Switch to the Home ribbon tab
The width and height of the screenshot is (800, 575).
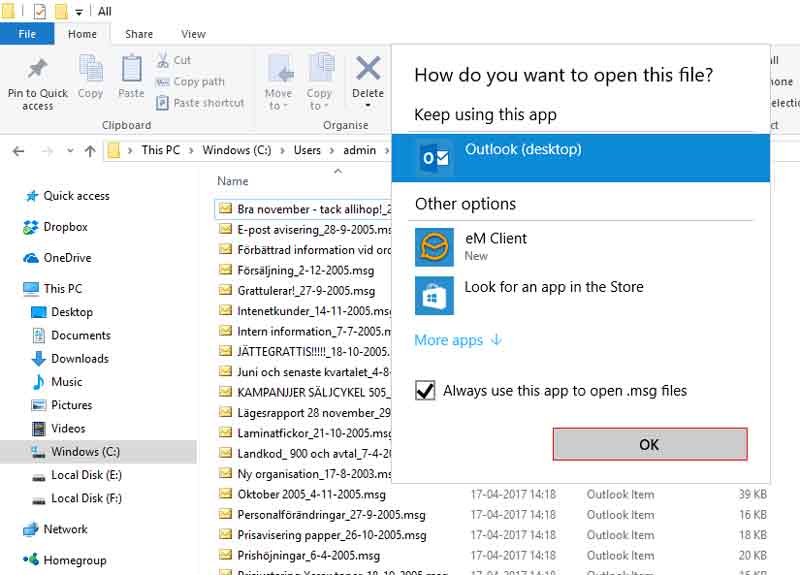point(82,34)
